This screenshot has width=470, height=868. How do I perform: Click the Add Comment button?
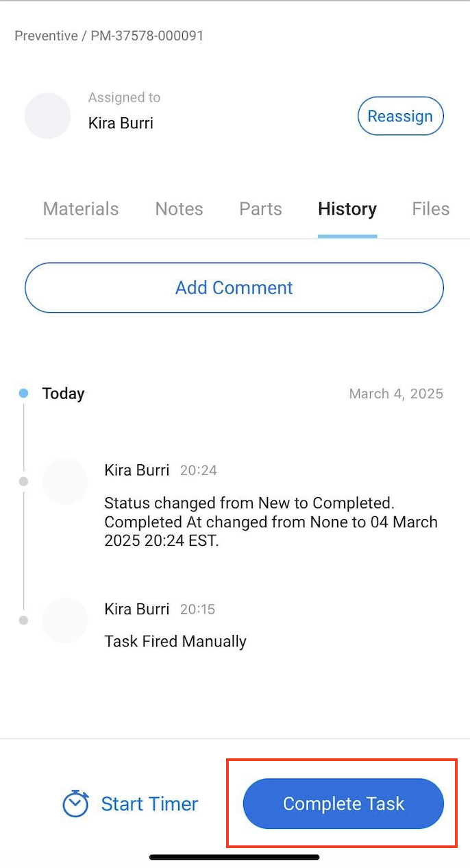[234, 288]
